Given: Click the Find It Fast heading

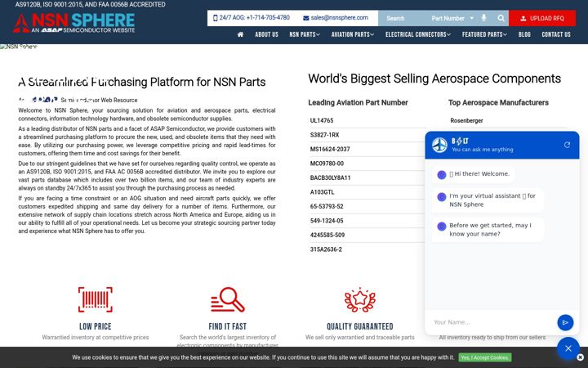Looking at the screenshot, I should (x=228, y=326).
